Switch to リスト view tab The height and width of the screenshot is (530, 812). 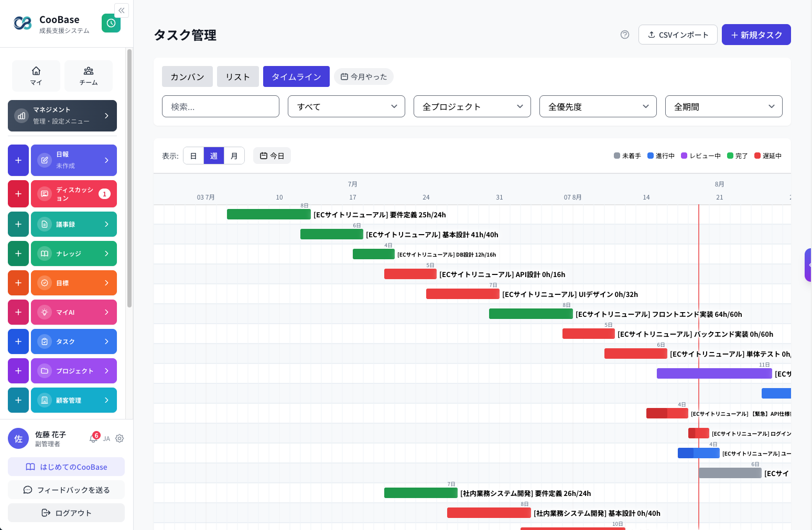pyautogui.click(x=238, y=76)
